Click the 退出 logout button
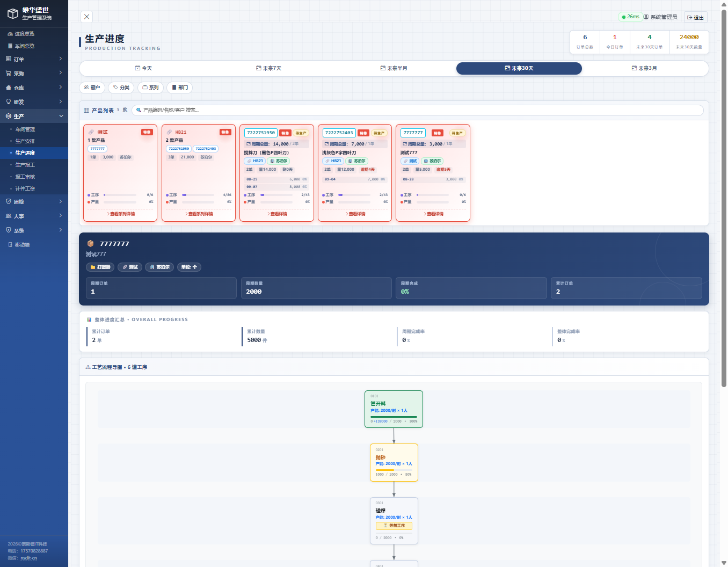This screenshot has height=567, width=728. (695, 17)
